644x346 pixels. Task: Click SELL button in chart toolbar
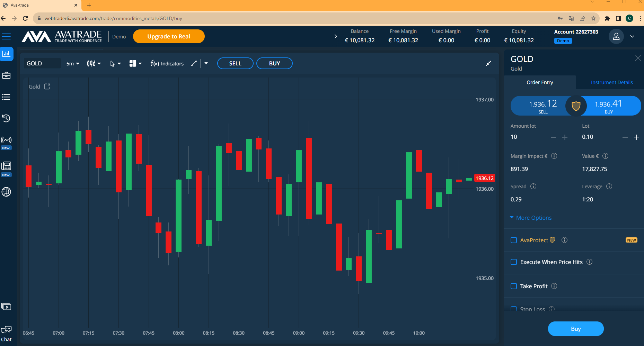(235, 63)
